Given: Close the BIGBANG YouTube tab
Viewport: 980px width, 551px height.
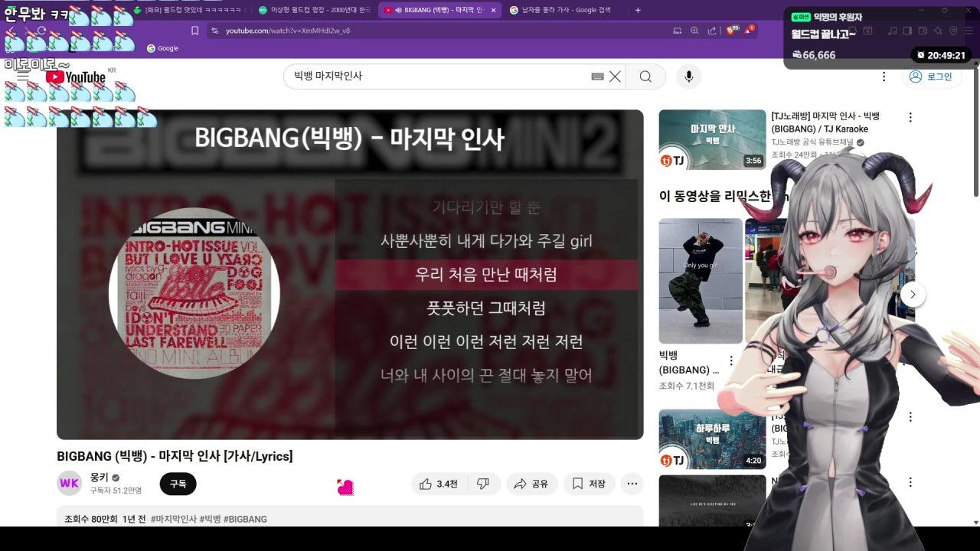Looking at the screenshot, I should [x=493, y=10].
